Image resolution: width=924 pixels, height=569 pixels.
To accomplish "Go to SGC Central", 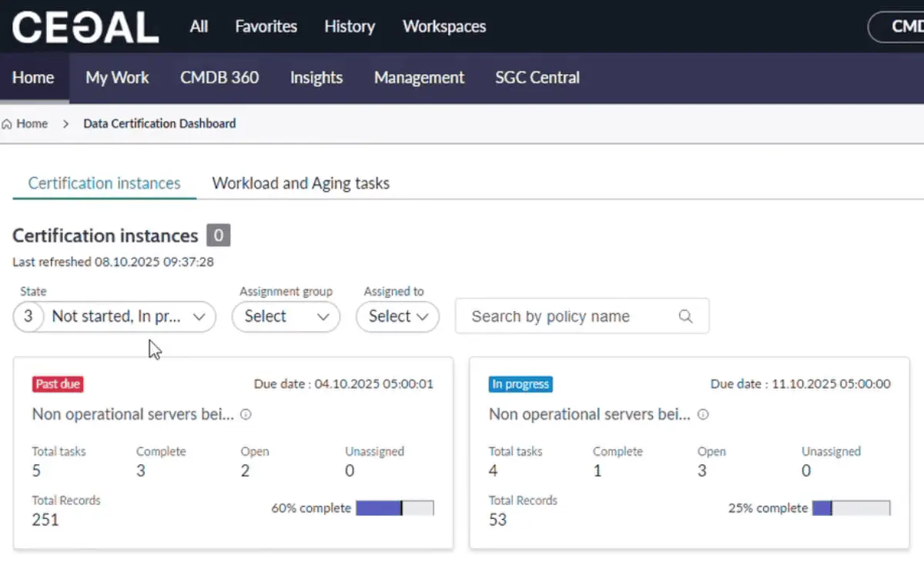I will [x=537, y=78].
